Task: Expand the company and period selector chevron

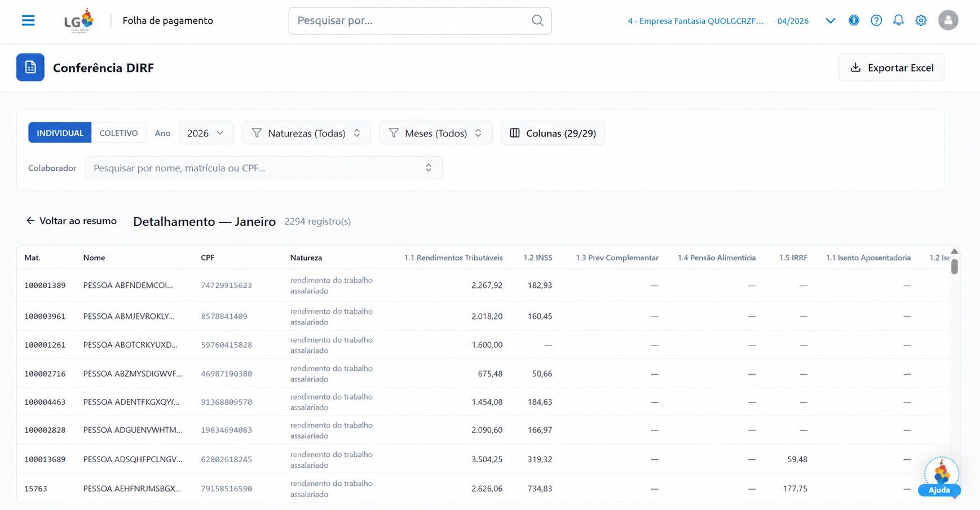Action: click(830, 21)
